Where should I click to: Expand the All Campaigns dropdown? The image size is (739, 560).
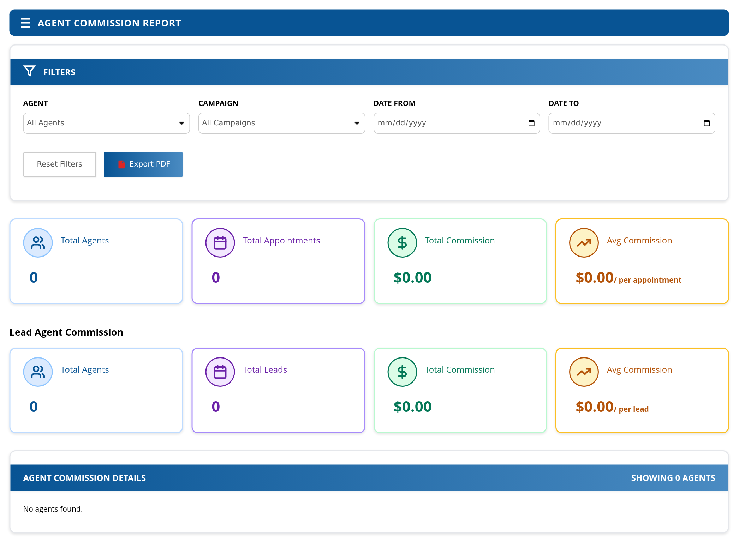282,123
